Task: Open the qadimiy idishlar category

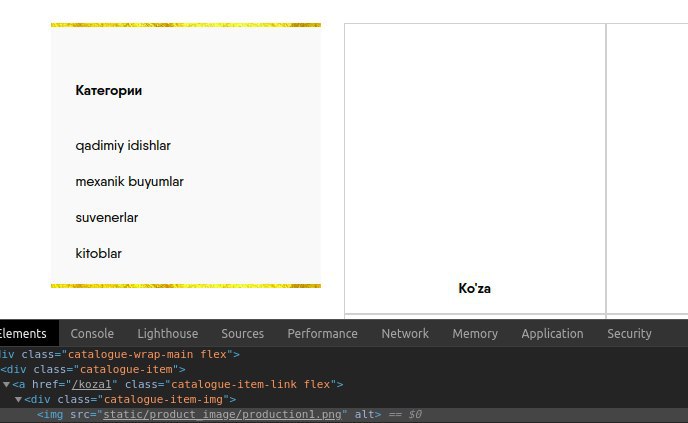Action: click(x=123, y=146)
